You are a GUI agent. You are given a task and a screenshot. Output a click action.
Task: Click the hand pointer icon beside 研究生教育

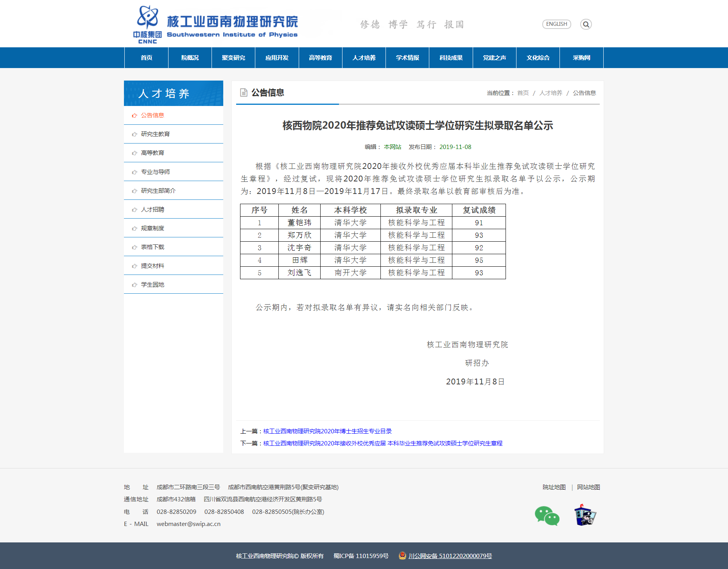[134, 134]
